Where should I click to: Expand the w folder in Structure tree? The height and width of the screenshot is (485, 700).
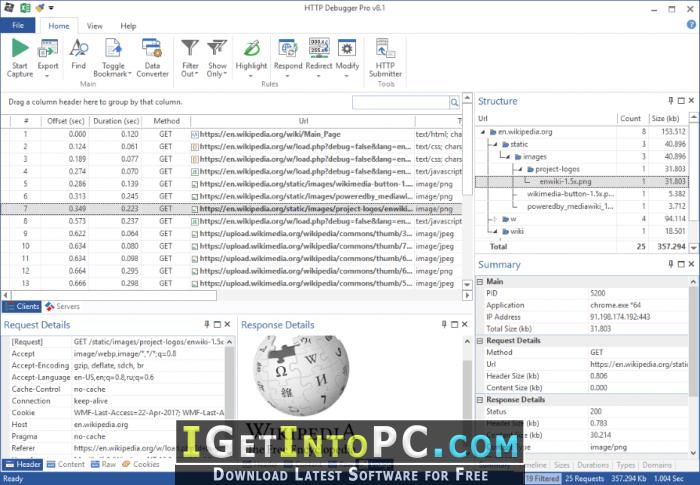[494, 219]
